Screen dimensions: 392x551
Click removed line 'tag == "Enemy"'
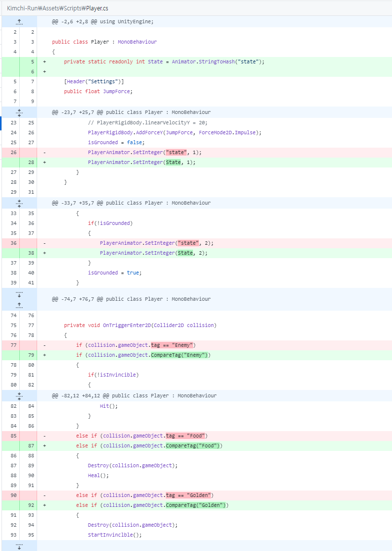pyautogui.click(x=136, y=345)
